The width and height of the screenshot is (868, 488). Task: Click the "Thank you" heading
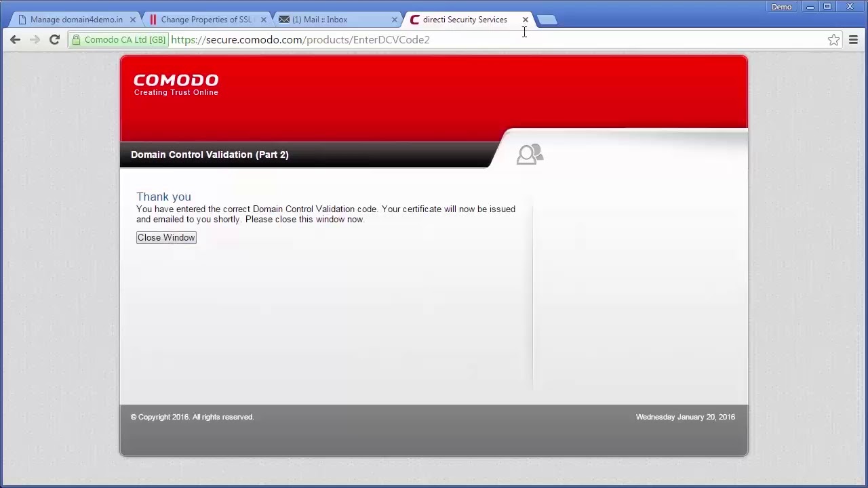163,197
